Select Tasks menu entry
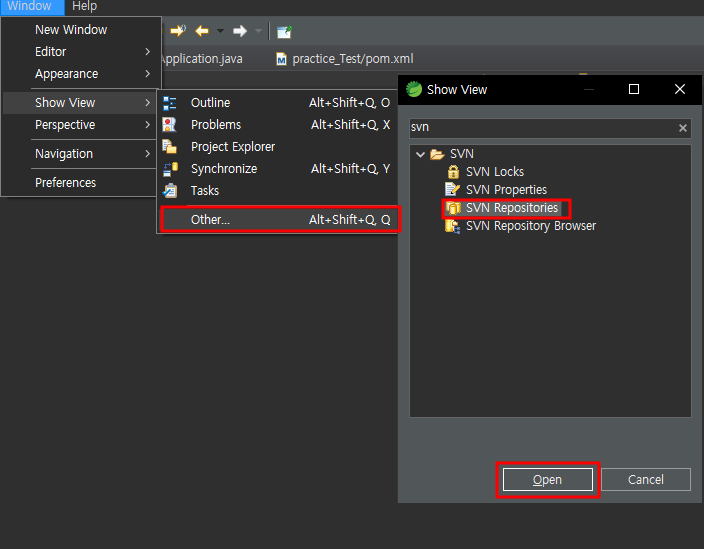 click(x=277, y=191)
